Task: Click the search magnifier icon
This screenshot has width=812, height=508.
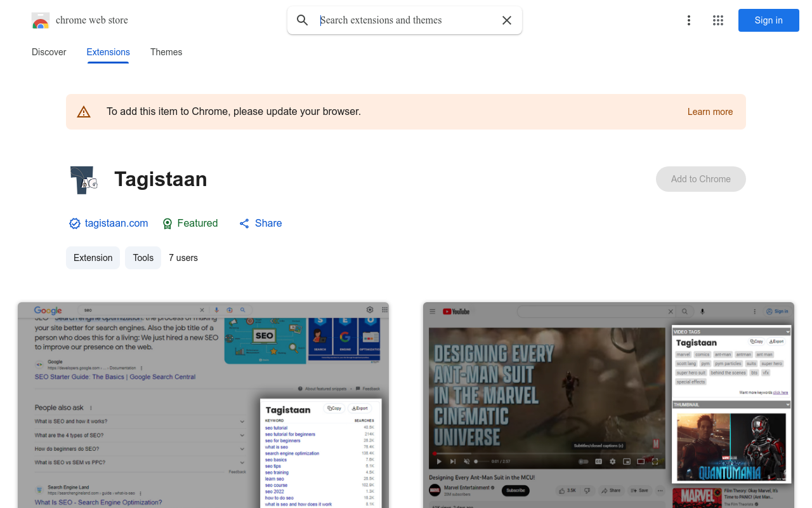Action: click(303, 20)
